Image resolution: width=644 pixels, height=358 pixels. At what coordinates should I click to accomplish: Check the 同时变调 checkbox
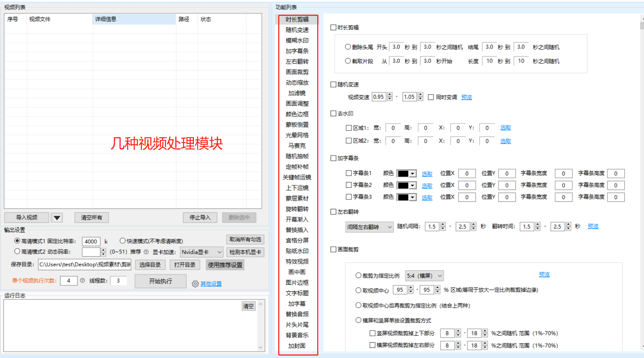tap(431, 97)
